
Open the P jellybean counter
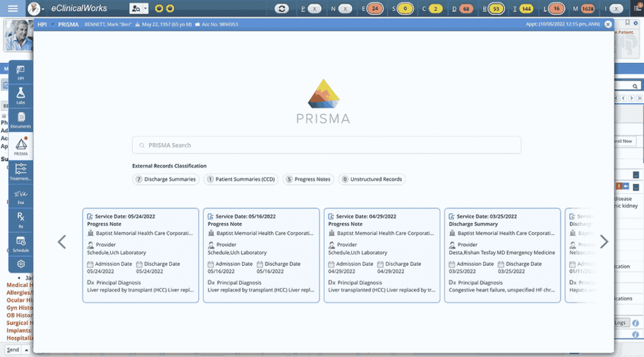[x=314, y=9]
